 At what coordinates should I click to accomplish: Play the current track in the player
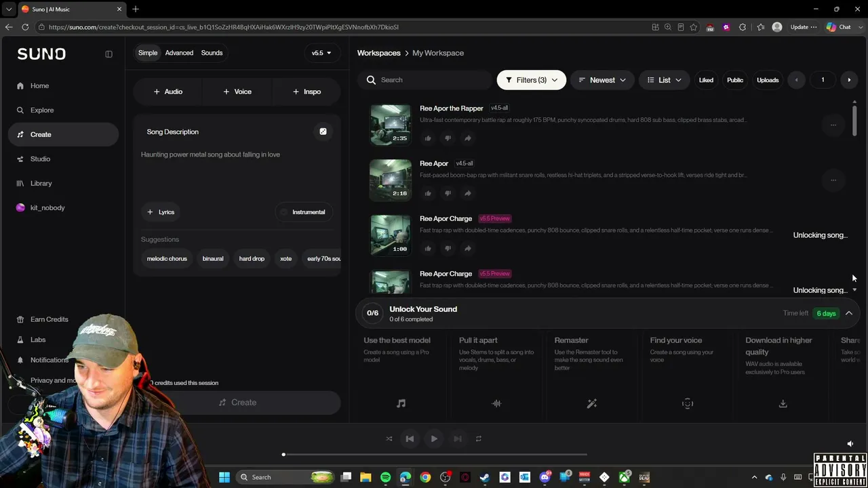point(434,439)
